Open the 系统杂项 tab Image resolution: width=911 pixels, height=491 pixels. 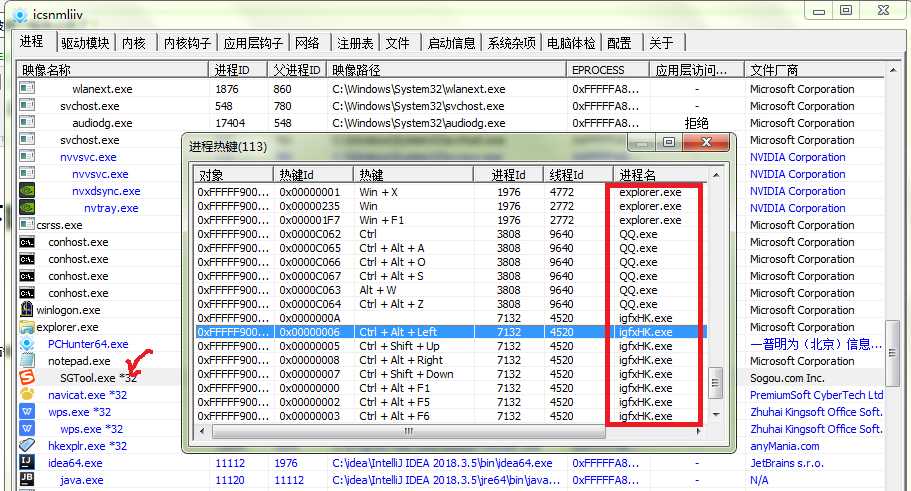511,43
